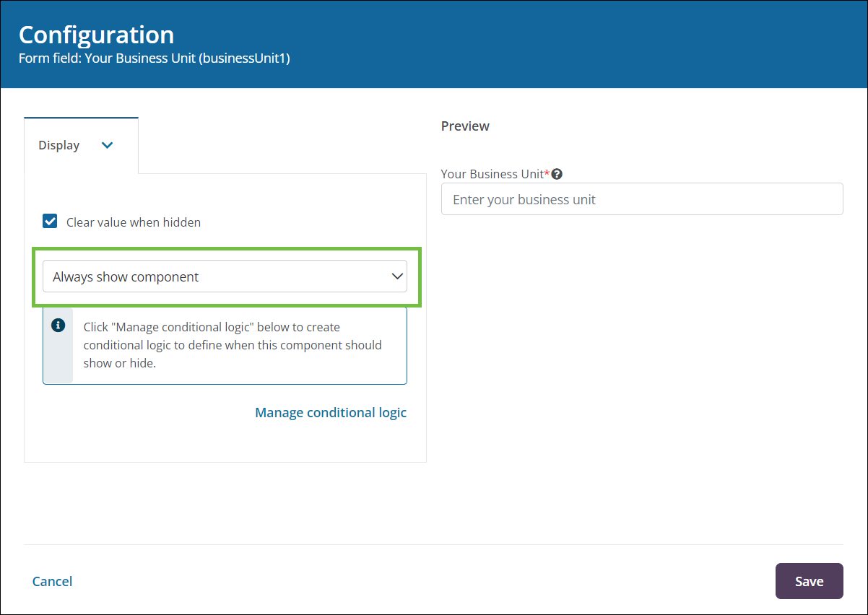868x615 pixels.
Task: Uncheck the Clear value when hidden checkbox
Action: click(50, 222)
